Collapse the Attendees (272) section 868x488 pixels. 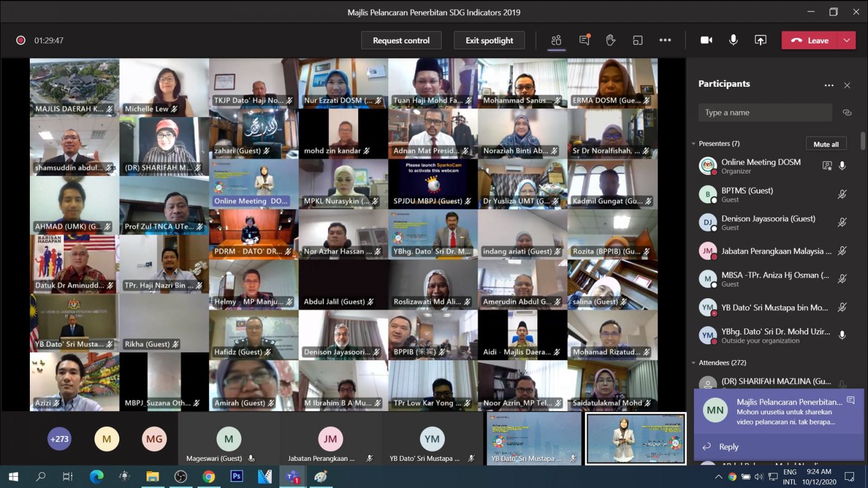[x=693, y=363]
